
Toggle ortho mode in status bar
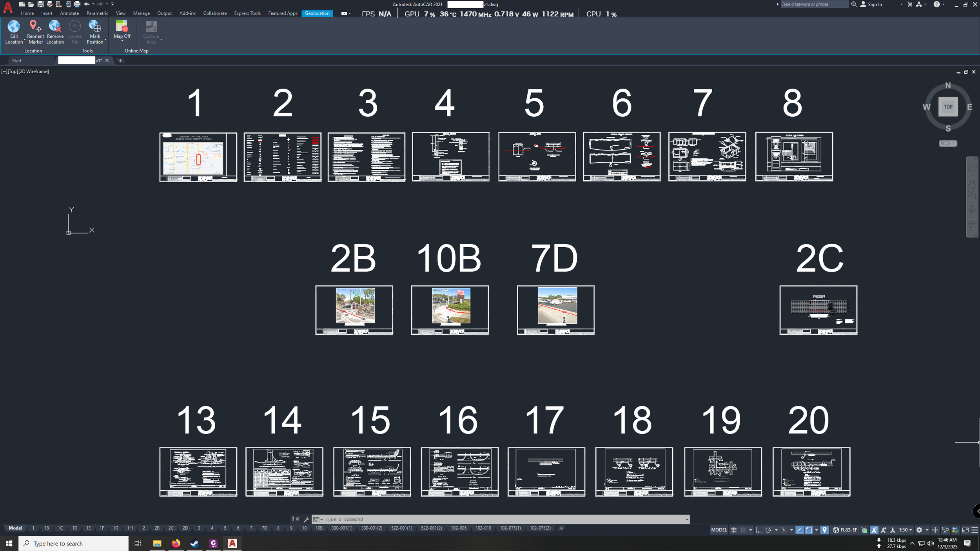tap(759, 530)
